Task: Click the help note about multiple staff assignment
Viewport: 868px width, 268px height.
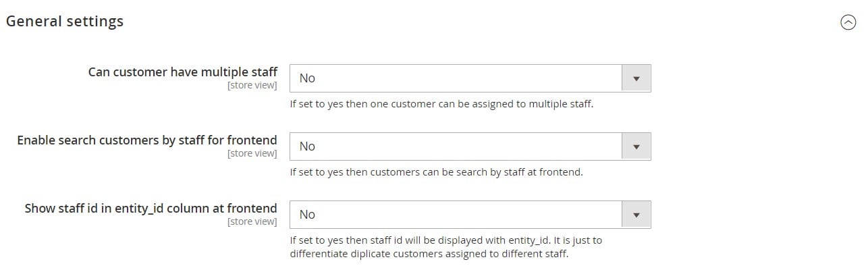Action: click(x=441, y=104)
